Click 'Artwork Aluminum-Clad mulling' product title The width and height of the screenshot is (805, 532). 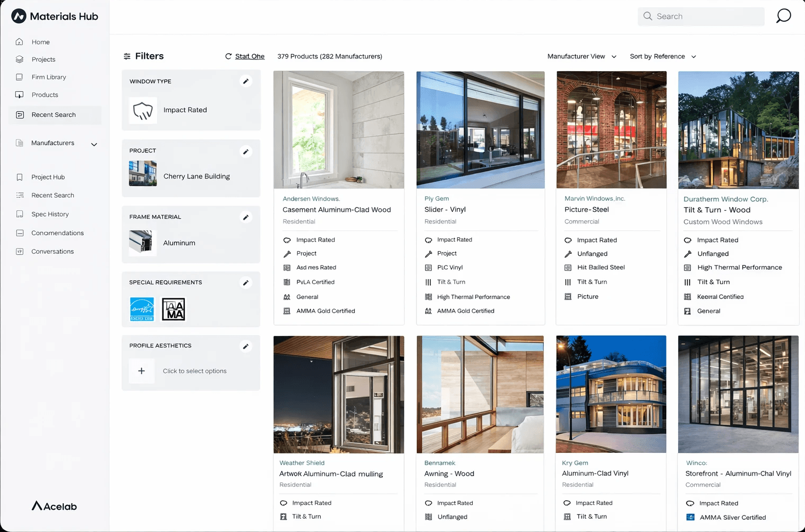[331, 474]
